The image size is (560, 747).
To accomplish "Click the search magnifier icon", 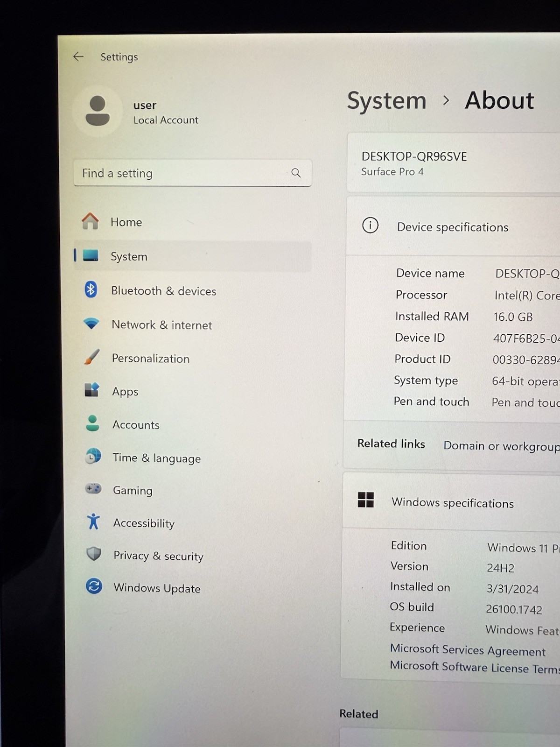I will point(296,173).
